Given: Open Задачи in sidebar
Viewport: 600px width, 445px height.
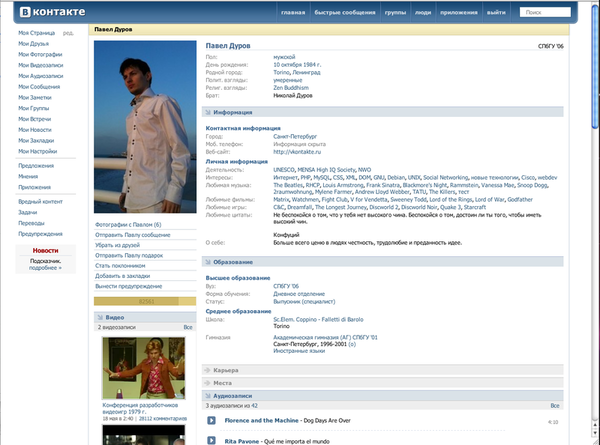Looking at the screenshot, I should [28, 212].
